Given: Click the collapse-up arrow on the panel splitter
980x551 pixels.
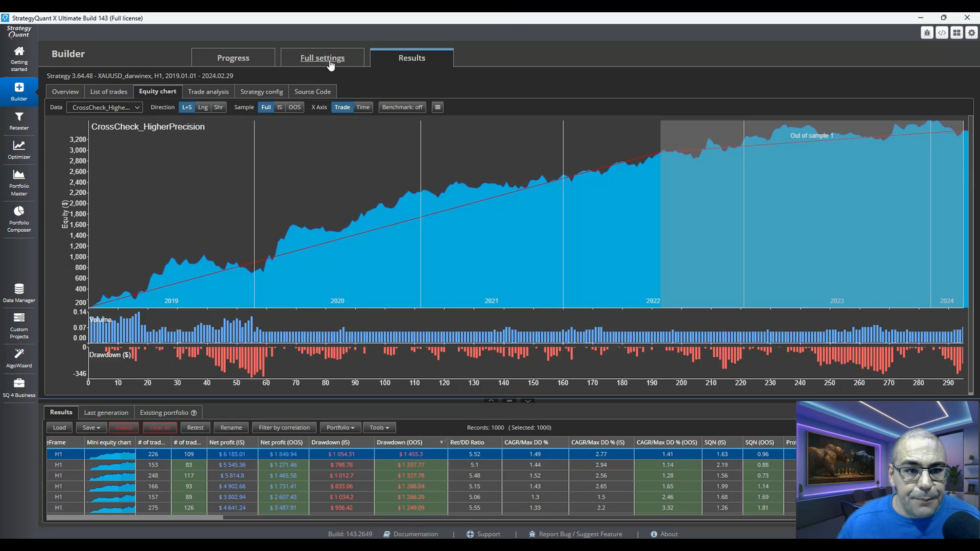Looking at the screenshot, I should (x=491, y=401).
